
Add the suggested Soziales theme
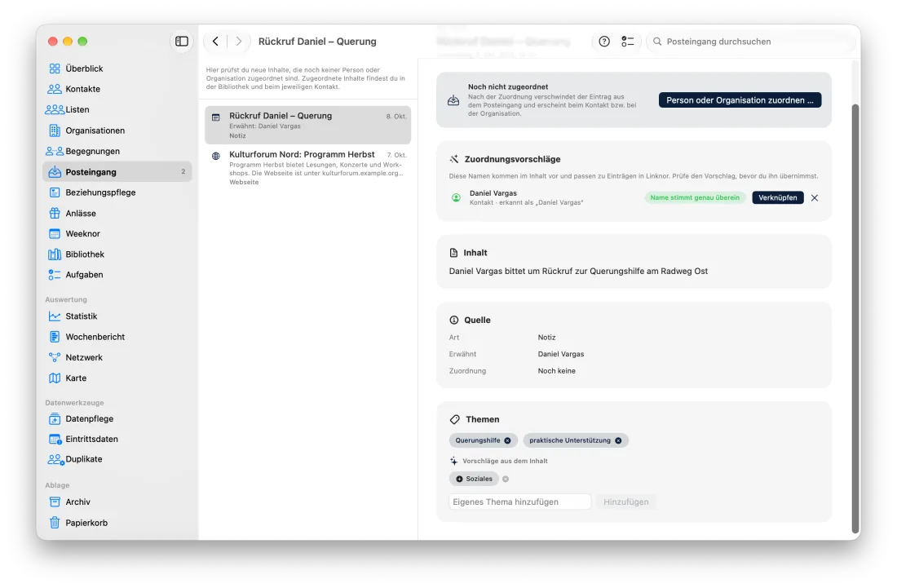click(x=475, y=479)
